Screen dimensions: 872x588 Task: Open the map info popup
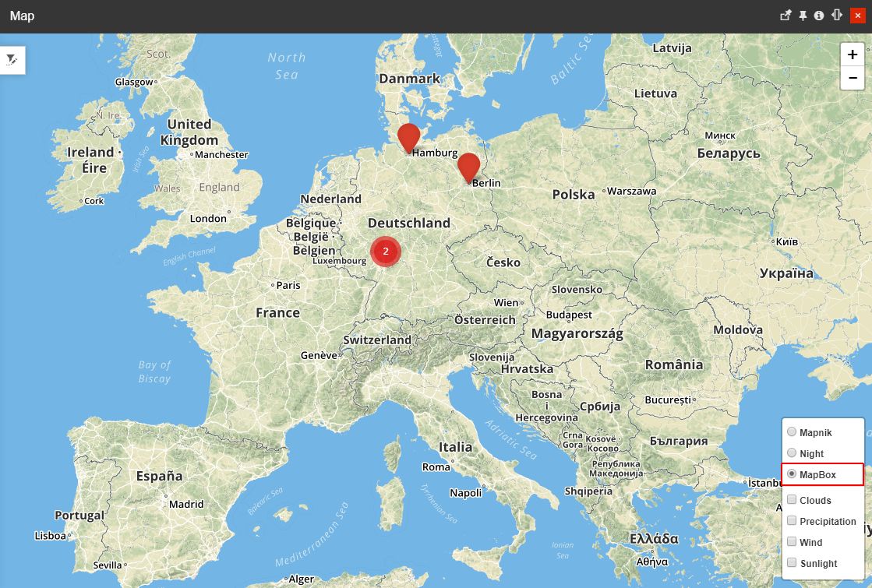coord(818,15)
